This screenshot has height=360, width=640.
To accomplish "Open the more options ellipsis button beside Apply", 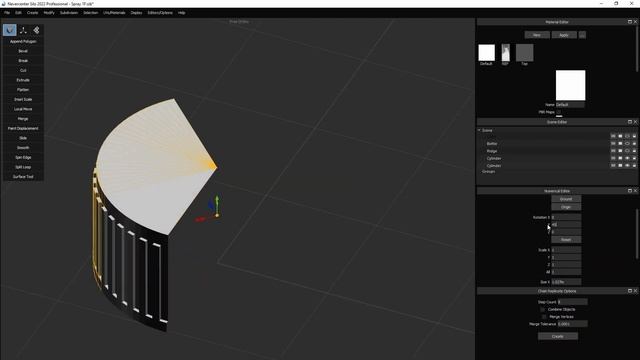I will point(582,35).
